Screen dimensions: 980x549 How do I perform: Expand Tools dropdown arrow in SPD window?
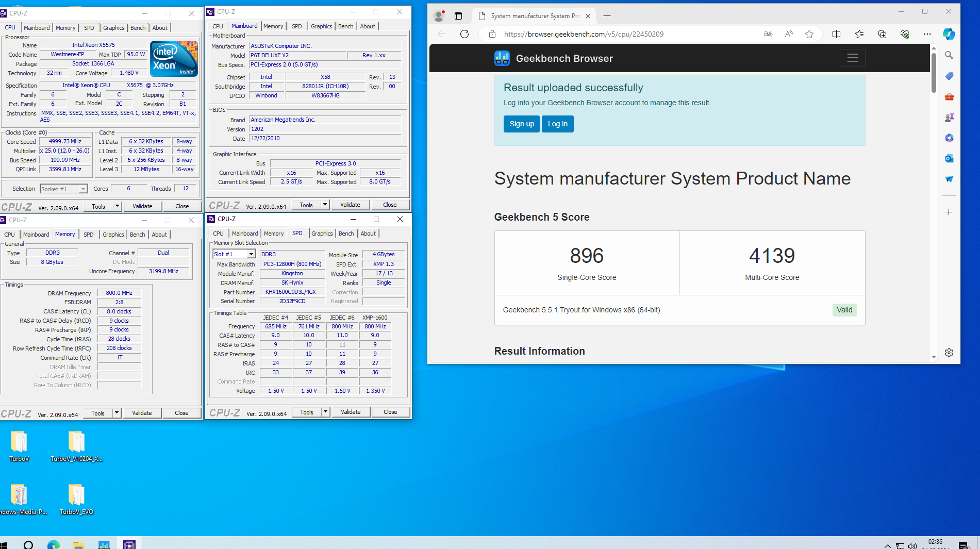[325, 412]
